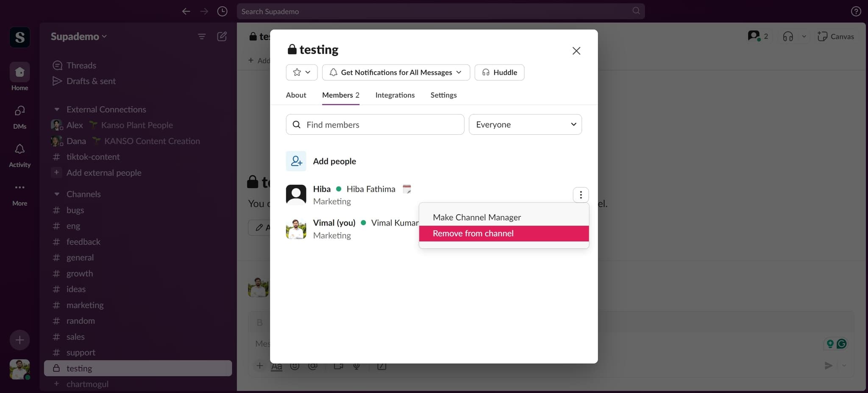868x393 pixels.
Task: Click the Find members search field
Action: click(x=375, y=125)
